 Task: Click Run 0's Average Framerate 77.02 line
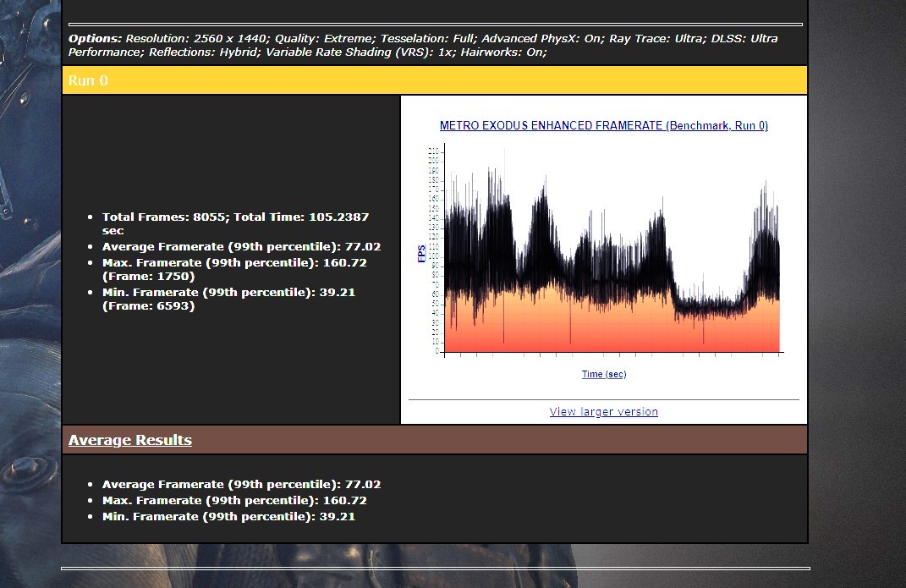(241, 247)
